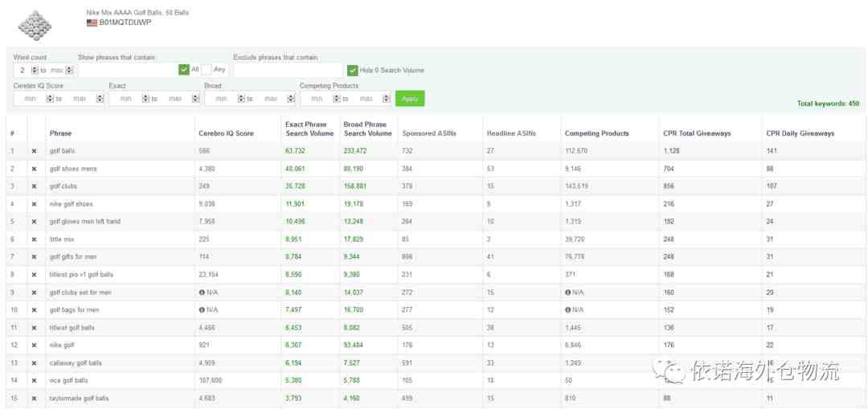Delete "golf gifts for men" row via X
868x409 pixels.
[x=34, y=257]
